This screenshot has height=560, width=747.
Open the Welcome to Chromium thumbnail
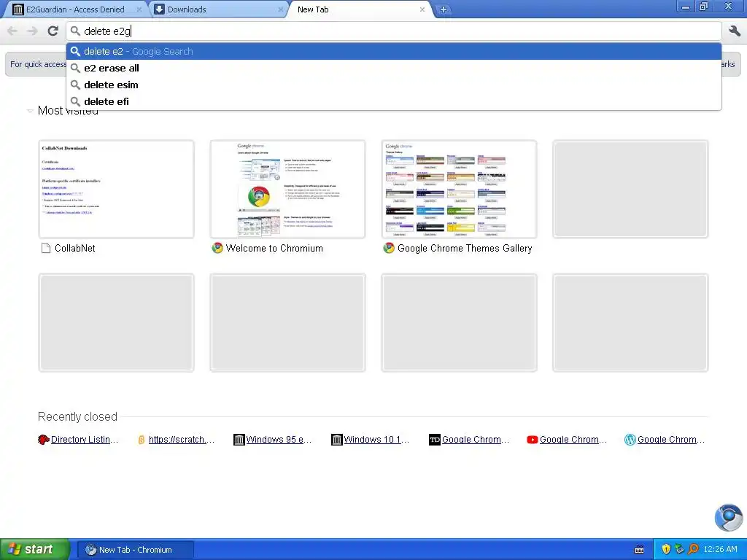[x=287, y=189]
